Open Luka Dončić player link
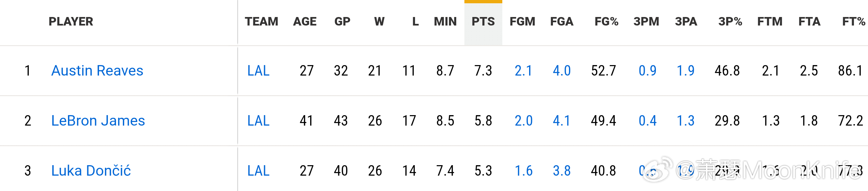 point(91,170)
